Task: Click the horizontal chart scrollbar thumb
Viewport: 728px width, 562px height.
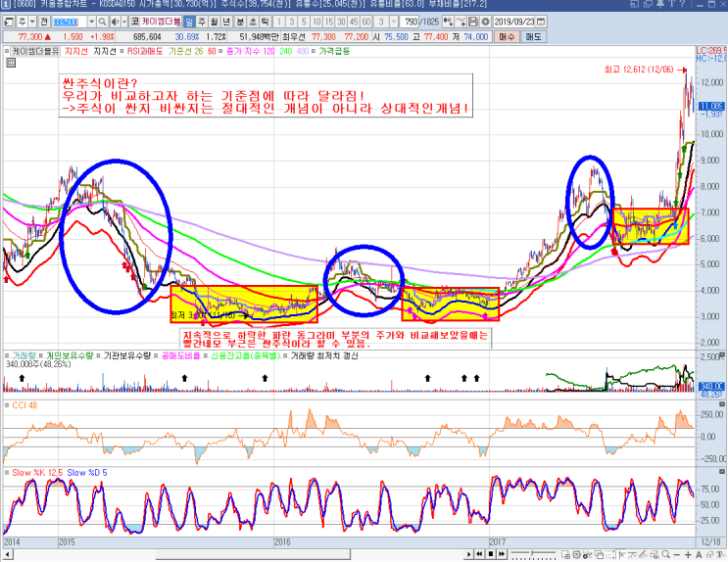Action: [253, 554]
